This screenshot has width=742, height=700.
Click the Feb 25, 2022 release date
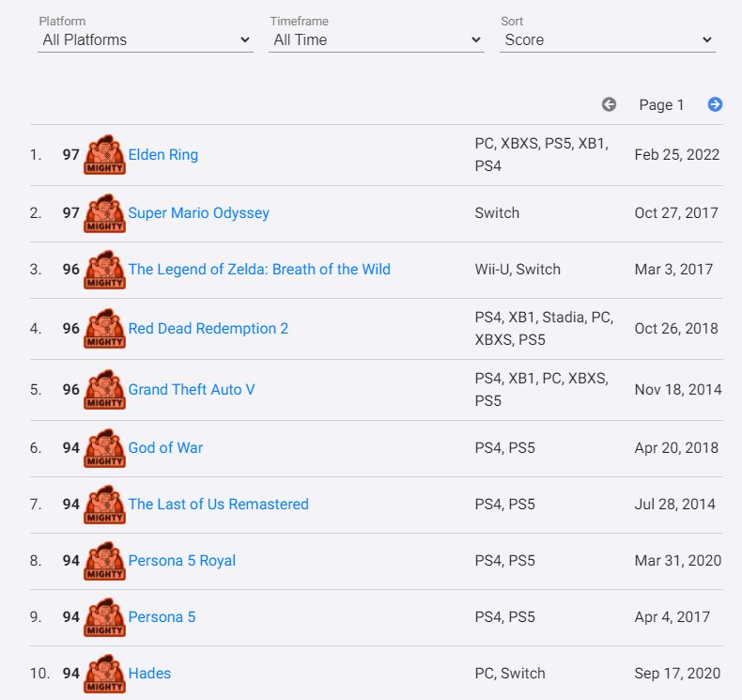pyautogui.click(x=676, y=155)
